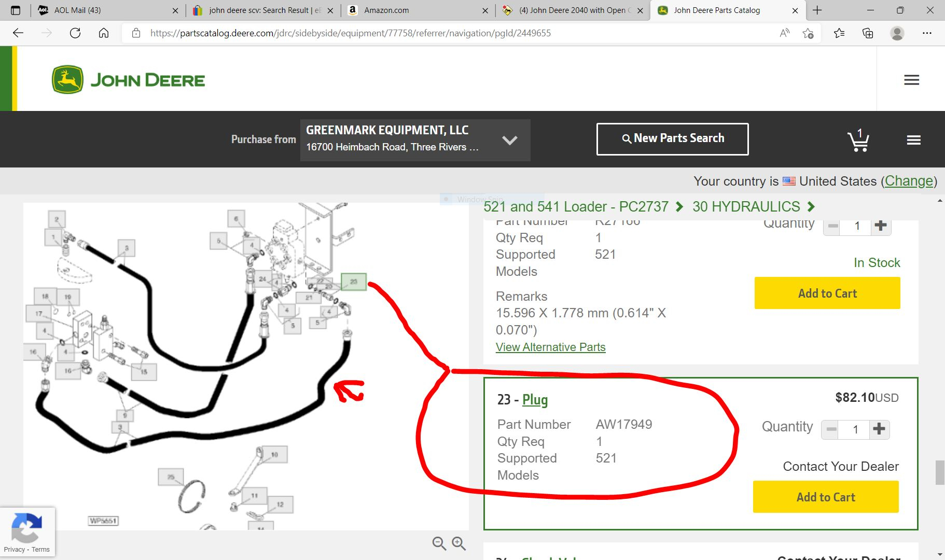This screenshot has height=560, width=945.
Task: Open the browser Home icon
Action: (x=104, y=33)
